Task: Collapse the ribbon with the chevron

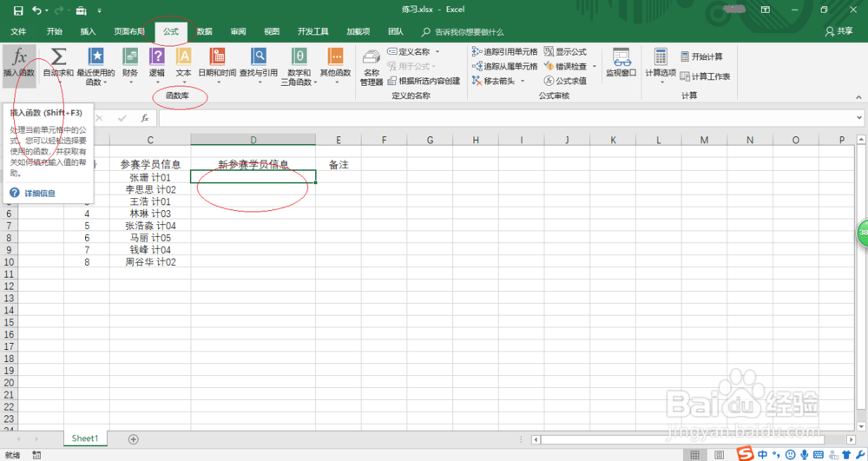Action: pos(858,97)
